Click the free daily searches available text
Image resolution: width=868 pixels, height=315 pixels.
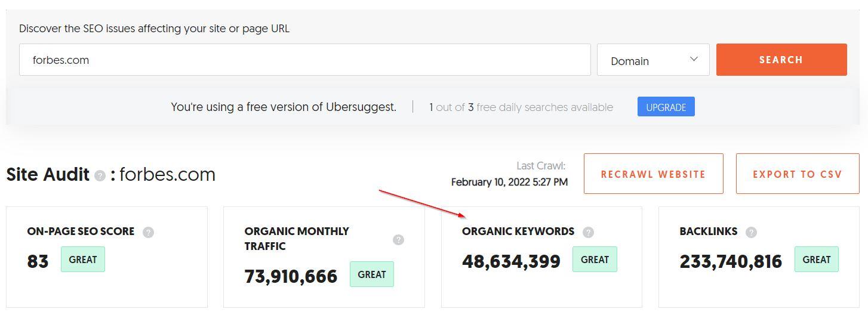click(x=521, y=107)
